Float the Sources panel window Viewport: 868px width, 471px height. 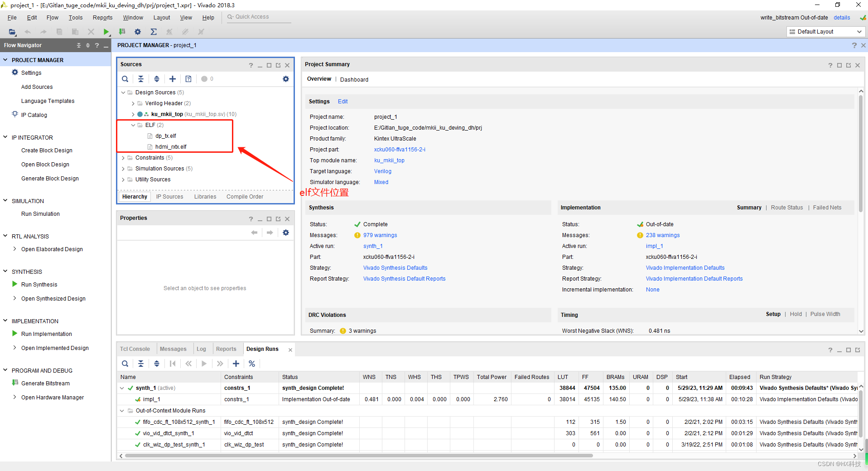click(278, 65)
